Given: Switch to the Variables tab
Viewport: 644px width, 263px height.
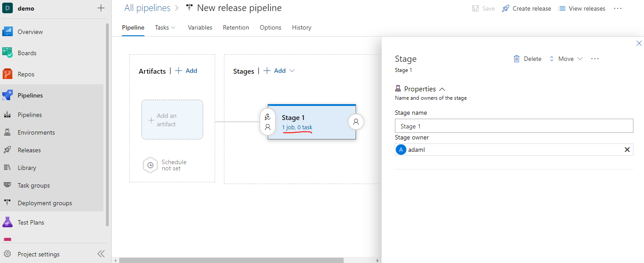Looking at the screenshot, I should click(200, 27).
